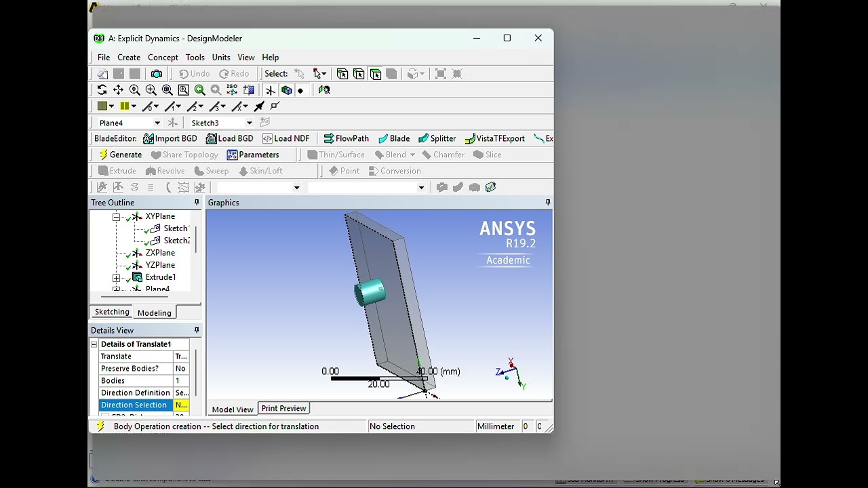Open the Parameters window

tap(253, 155)
